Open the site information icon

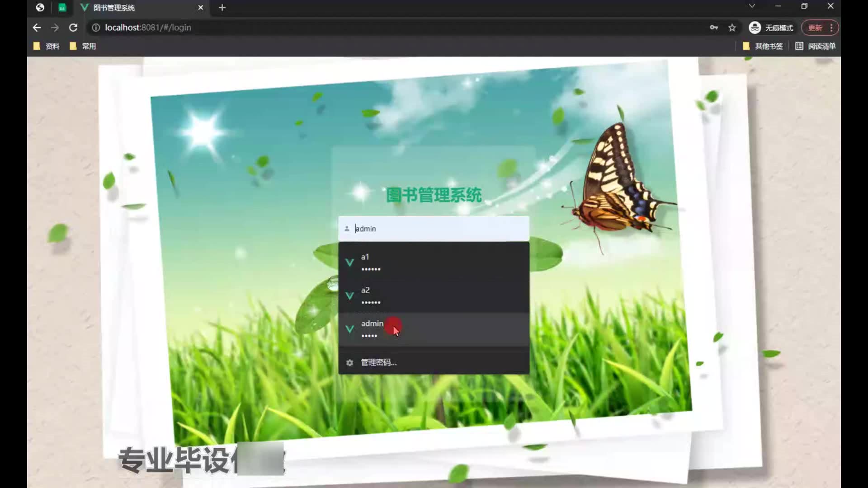pos(96,28)
